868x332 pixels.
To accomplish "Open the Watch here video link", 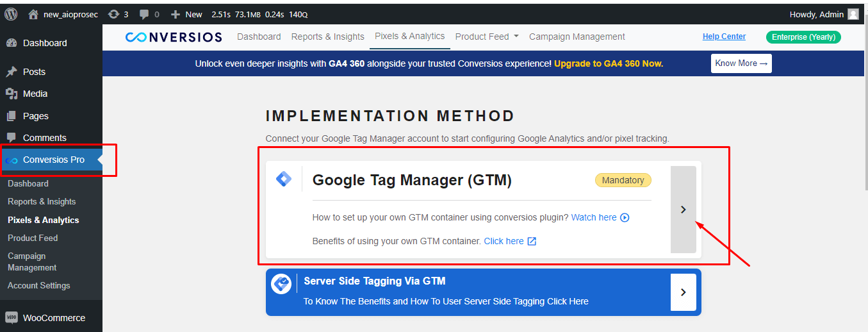I will point(594,217).
